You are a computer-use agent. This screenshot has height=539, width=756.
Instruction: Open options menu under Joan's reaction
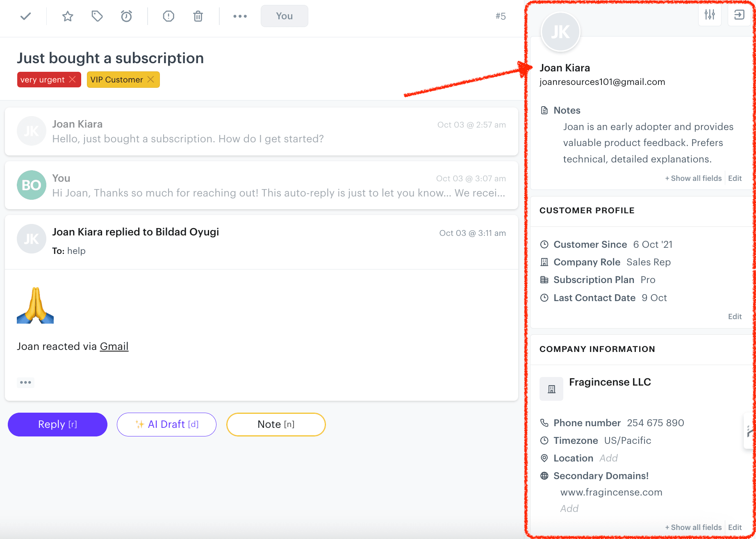point(25,382)
